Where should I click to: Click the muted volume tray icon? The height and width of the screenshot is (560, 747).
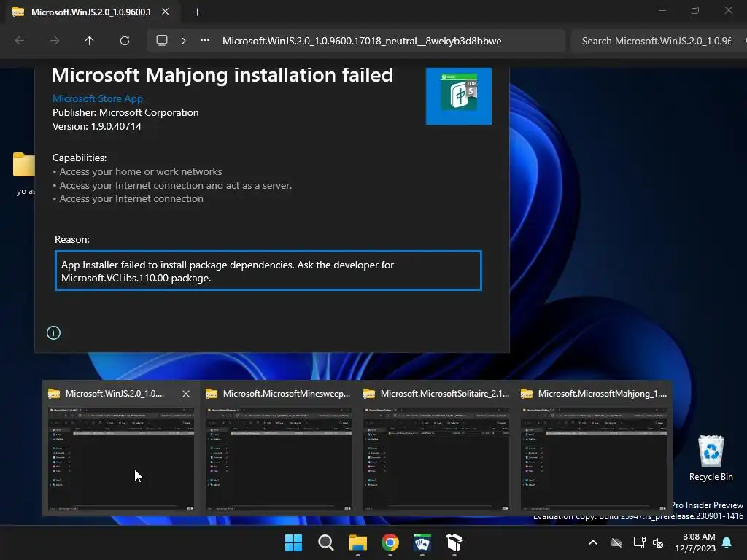click(x=659, y=542)
